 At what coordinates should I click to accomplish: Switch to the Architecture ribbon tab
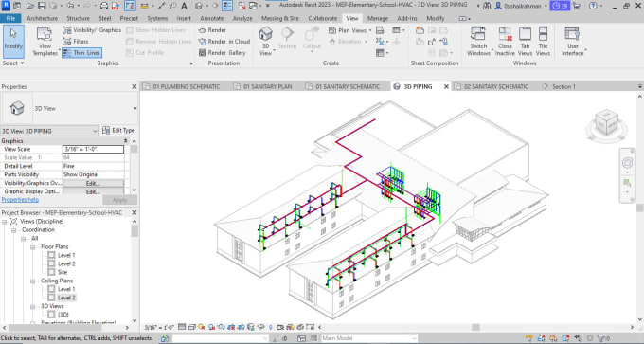[43, 19]
